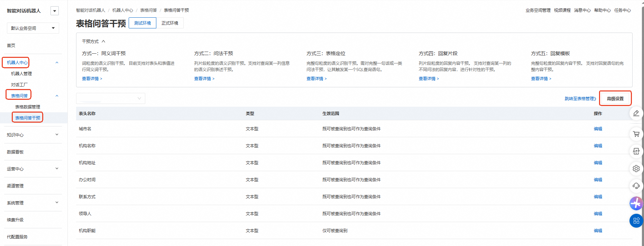Edit the 机构地址 row
The height and width of the screenshot is (246, 644).
[x=598, y=162]
